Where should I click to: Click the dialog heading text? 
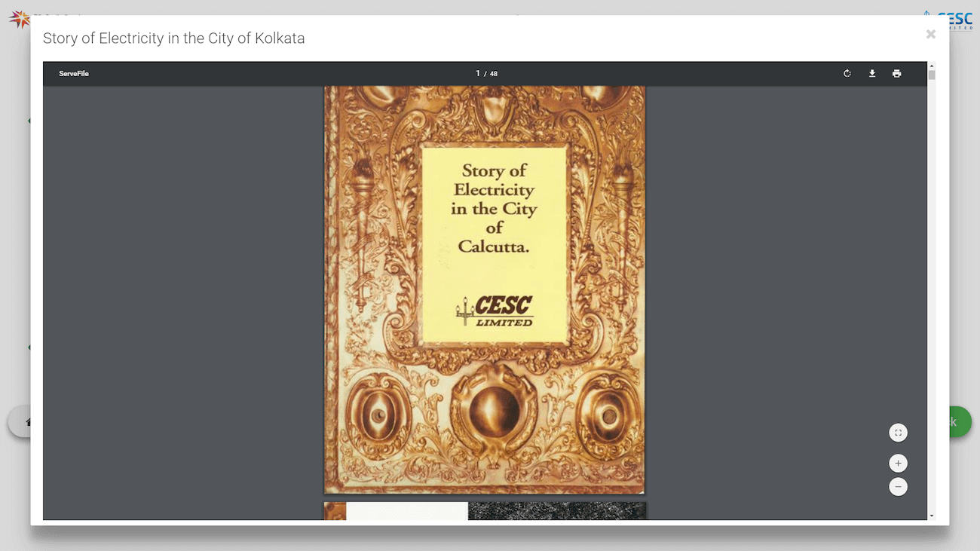[x=173, y=38]
